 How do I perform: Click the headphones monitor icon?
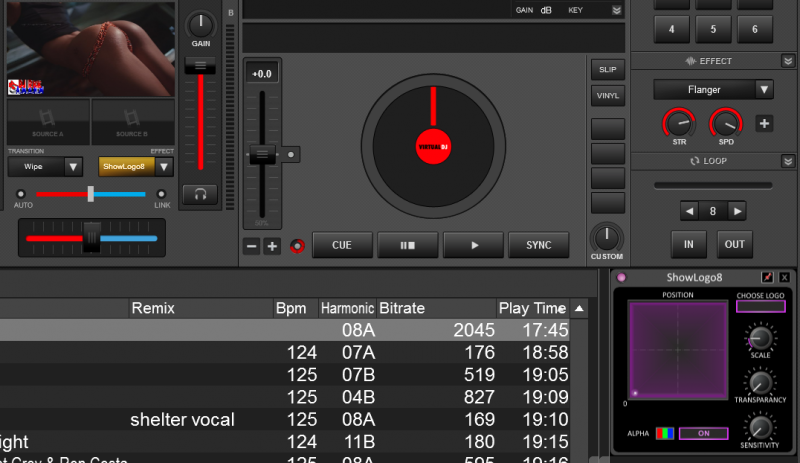[x=200, y=194]
